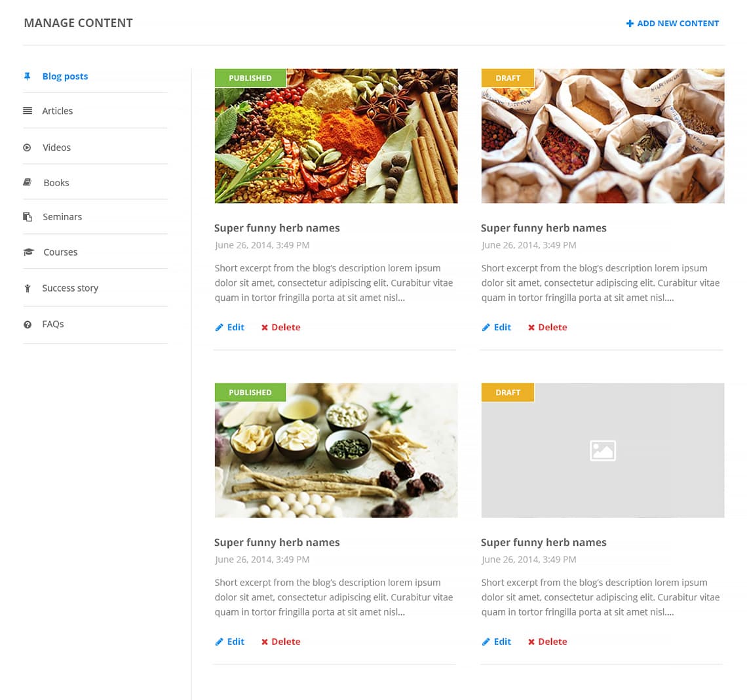The width and height of the screenshot is (747, 700).
Task: Click the Seminars document icon
Action: [x=28, y=216]
